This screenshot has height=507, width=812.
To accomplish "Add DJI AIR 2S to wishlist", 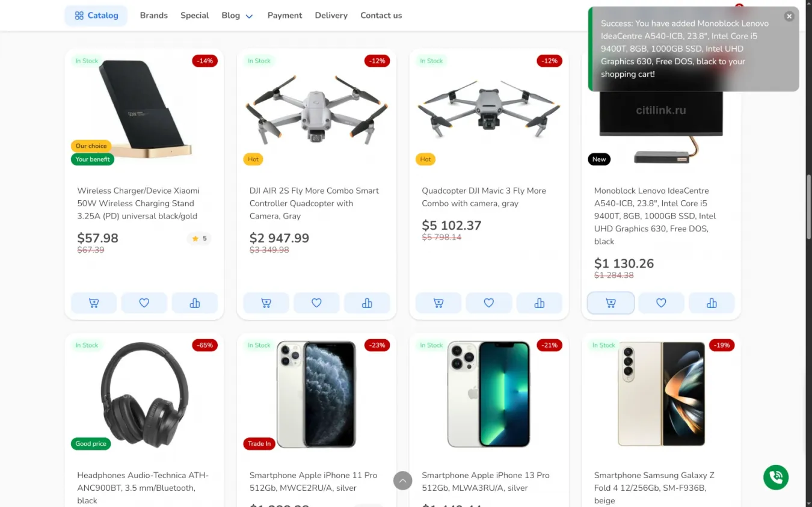I will point(316,303).
